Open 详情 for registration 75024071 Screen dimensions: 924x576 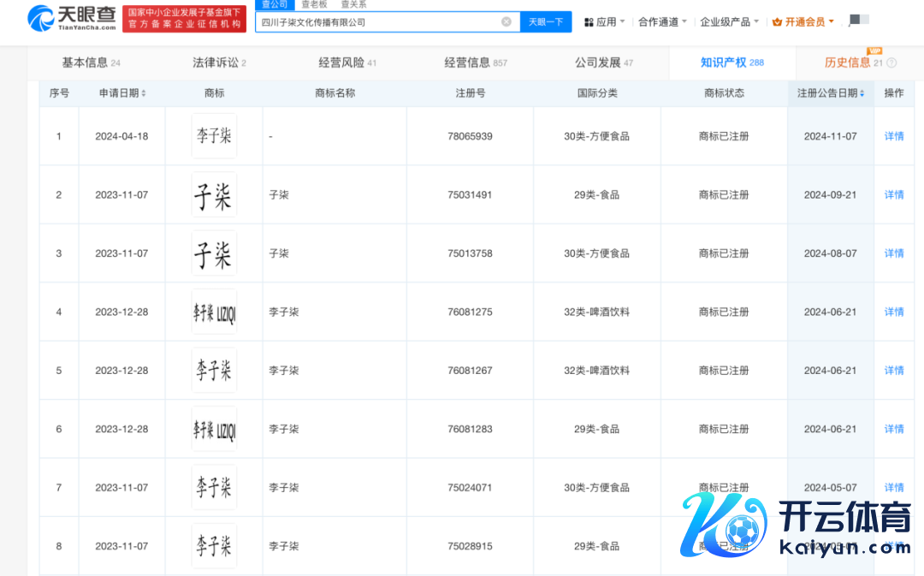(x=894, y=488)
